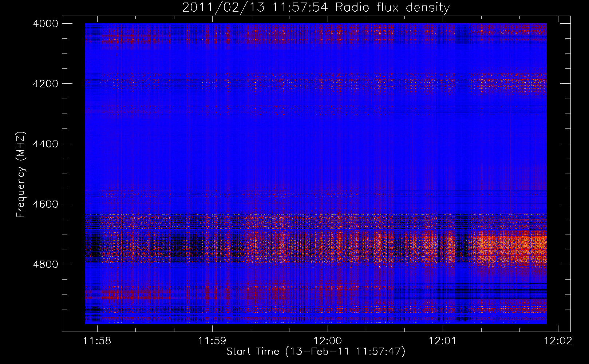Click the '4200' frequency axis label
Viewport: 589px width, 364px height.
tap(45, 84)
